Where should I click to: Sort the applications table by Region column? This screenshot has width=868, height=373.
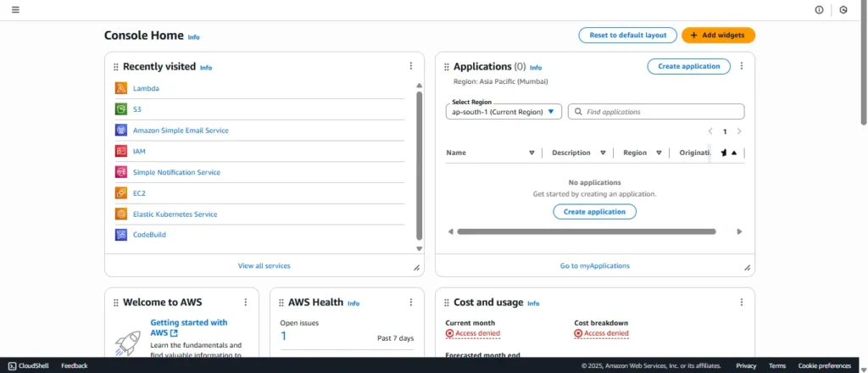[x=659, y=153]
